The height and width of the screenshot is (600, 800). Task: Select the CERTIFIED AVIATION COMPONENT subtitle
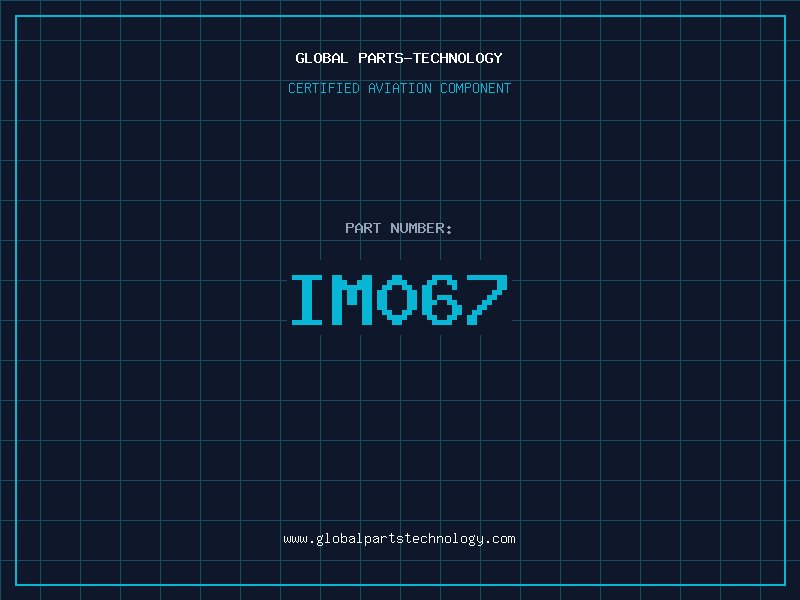(399, 88)
